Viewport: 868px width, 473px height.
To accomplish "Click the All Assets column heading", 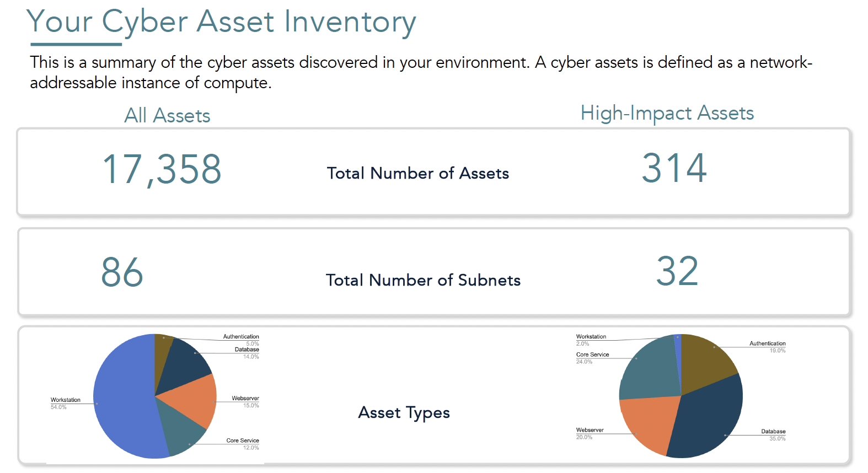I will pos(167,116).
